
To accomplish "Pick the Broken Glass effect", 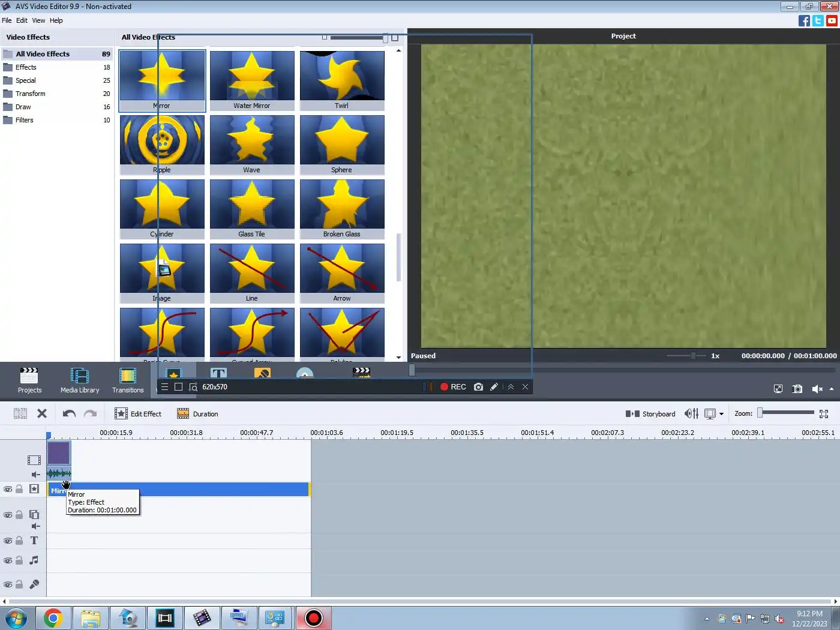I will 342,209.
